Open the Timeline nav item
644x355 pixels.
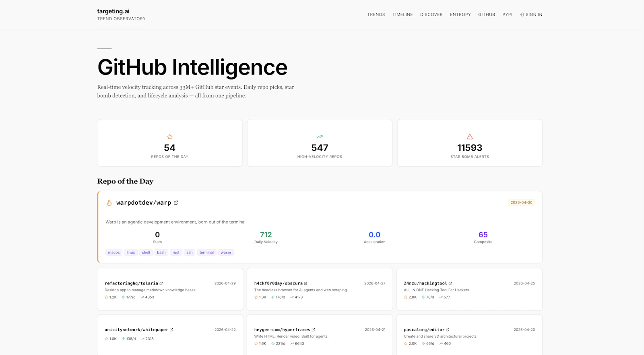[x=402, y=15]
